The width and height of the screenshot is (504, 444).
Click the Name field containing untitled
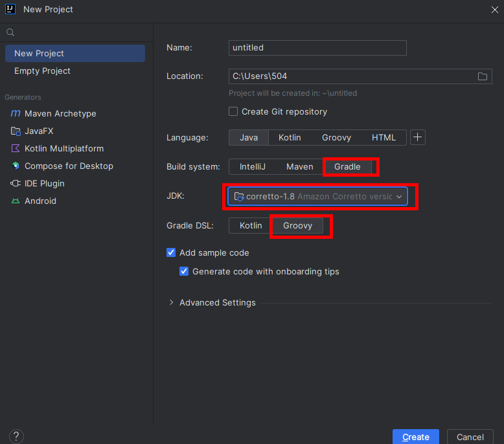(x=317, y=48)
